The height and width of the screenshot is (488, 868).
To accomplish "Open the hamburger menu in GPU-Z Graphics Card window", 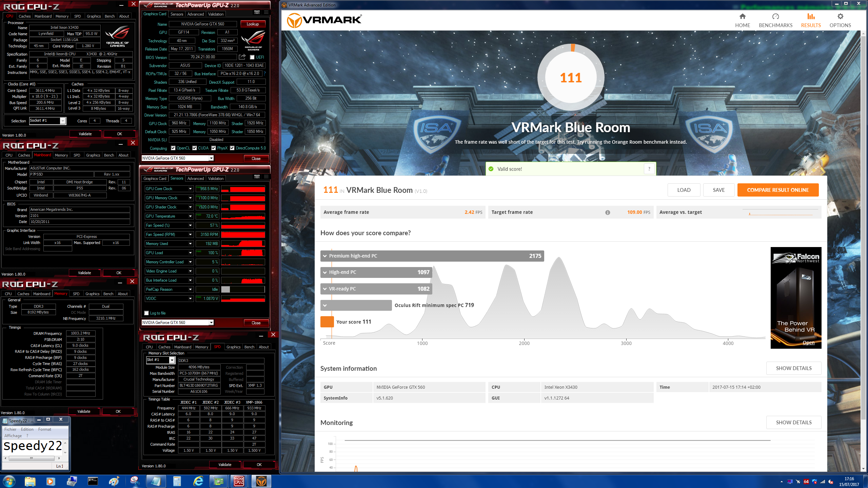I will pyautogui.click(x=266, y=13).
